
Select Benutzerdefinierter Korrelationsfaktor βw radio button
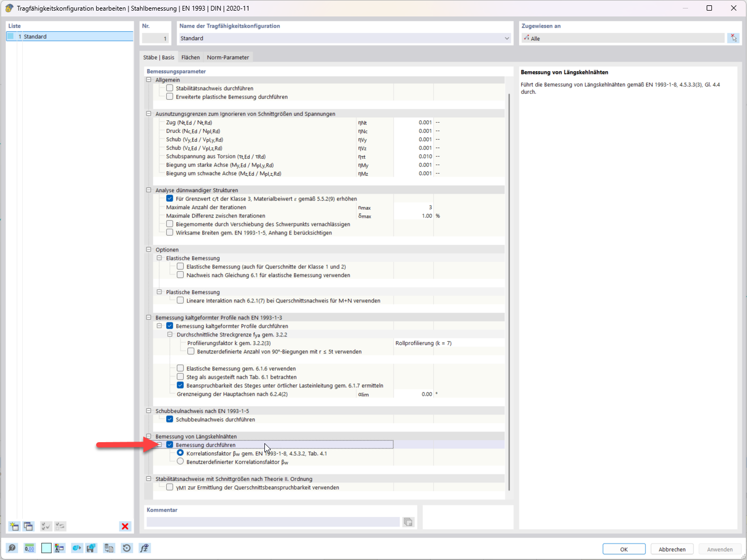click(x=181, y=461)
